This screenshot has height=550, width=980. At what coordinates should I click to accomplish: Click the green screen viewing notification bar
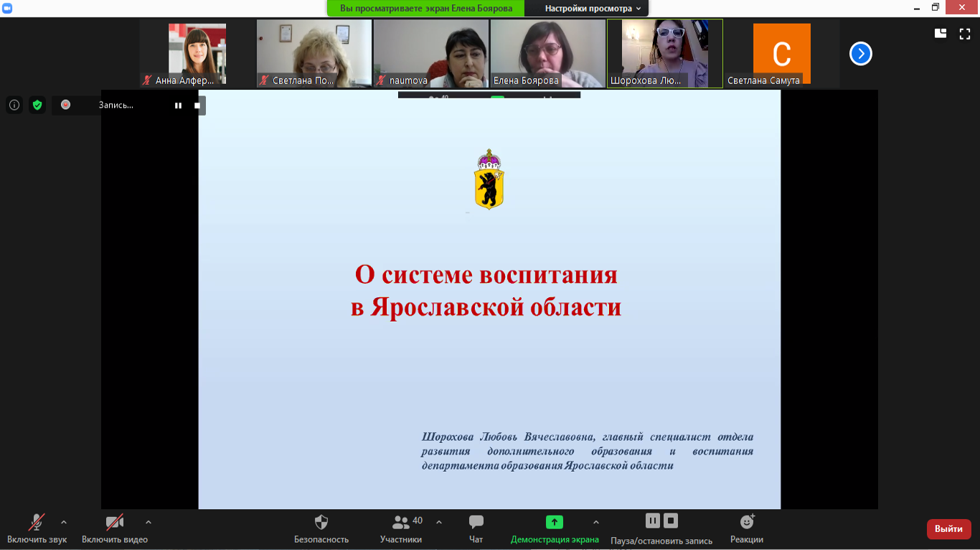pyautogui.click(x=426, y=9)
